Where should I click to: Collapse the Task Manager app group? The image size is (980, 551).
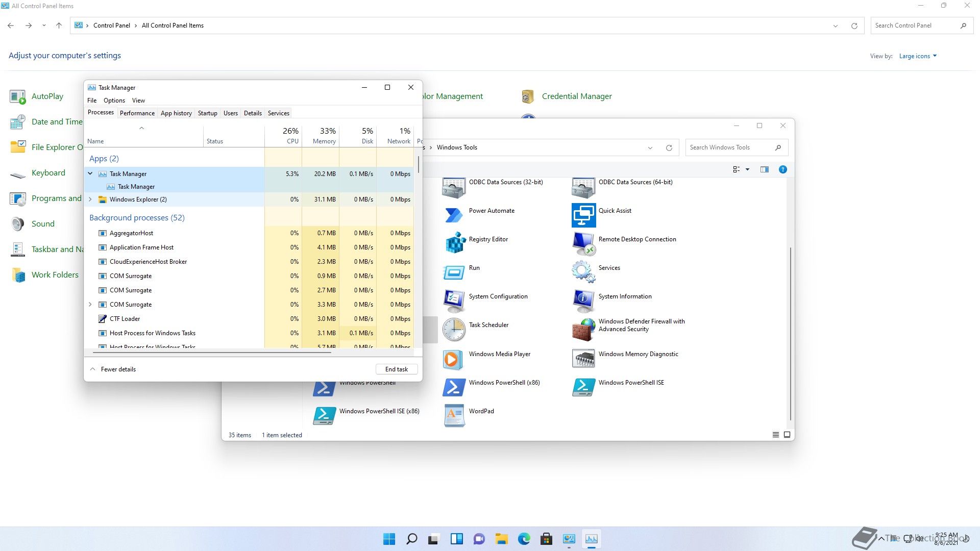tap(90, 173)
